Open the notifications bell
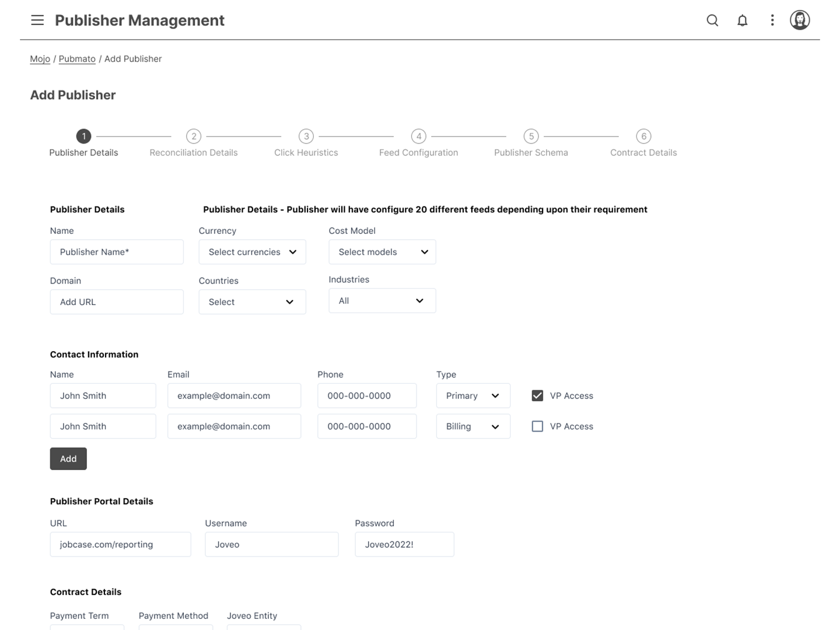The image size is (840, 630). coord(742,20)
